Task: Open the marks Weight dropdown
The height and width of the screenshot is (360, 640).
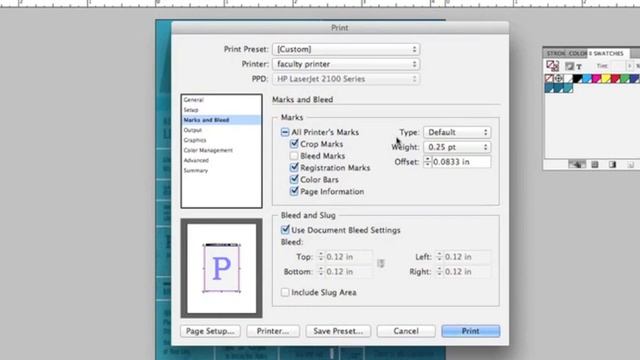Action: click(457, 147)
